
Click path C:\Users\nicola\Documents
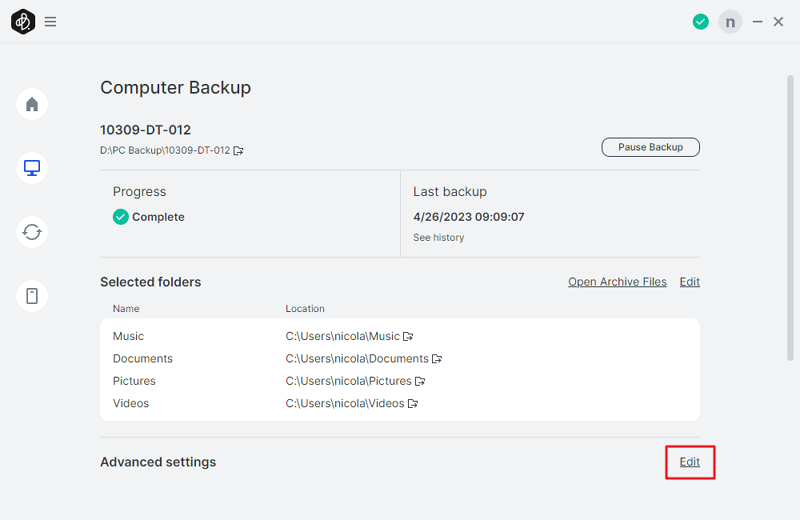357,359
